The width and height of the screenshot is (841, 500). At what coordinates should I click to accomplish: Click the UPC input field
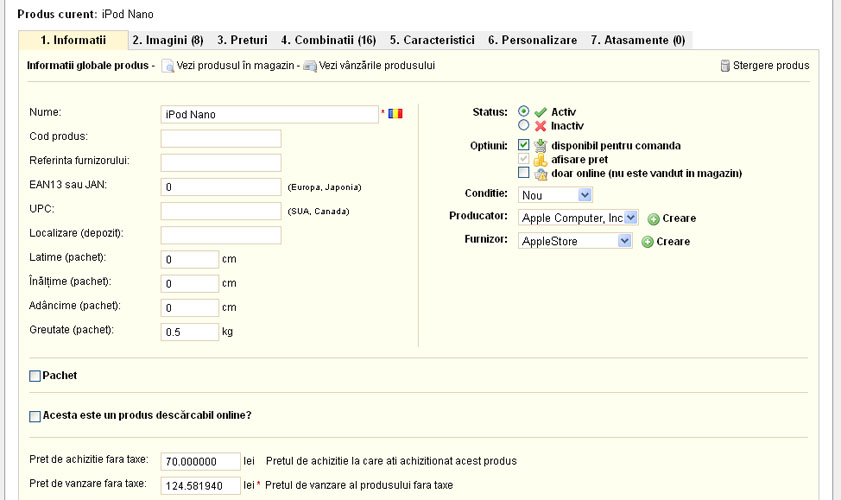click(x=221, y=211)
